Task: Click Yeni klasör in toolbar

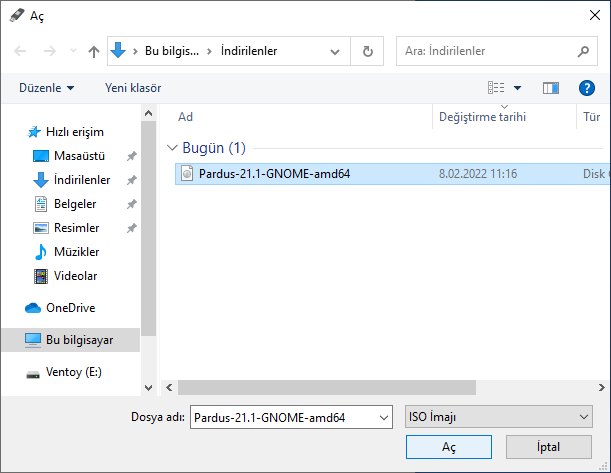Action: click(x=133, y=88)
